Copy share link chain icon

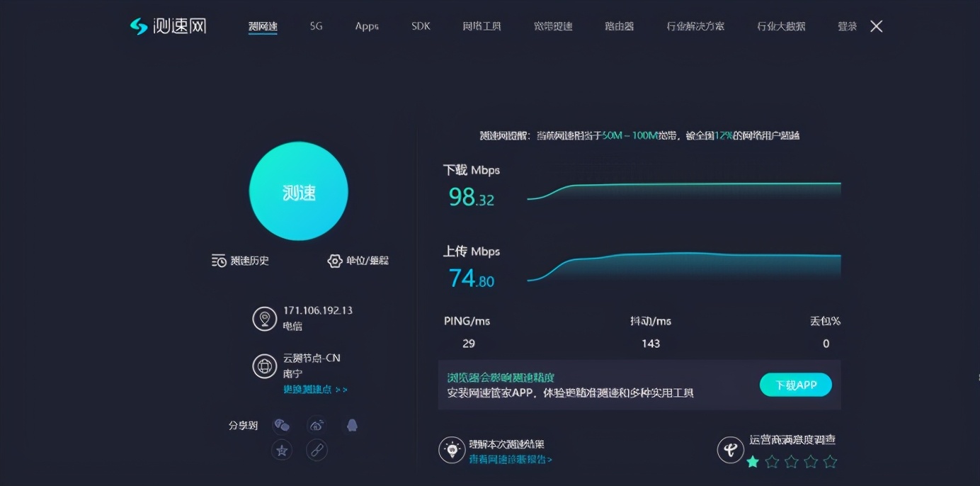317,450
